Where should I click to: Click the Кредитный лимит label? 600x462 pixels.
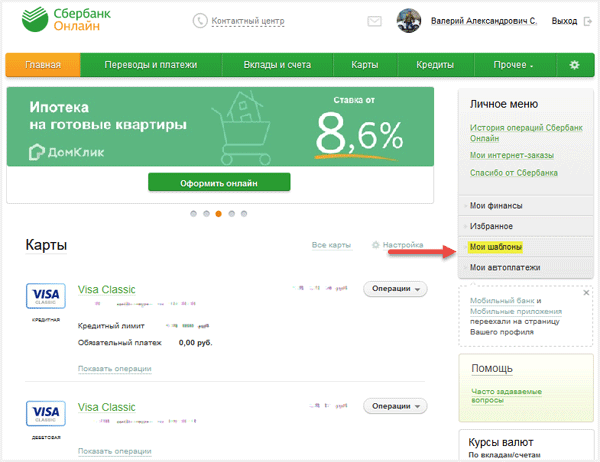[111, 326]
